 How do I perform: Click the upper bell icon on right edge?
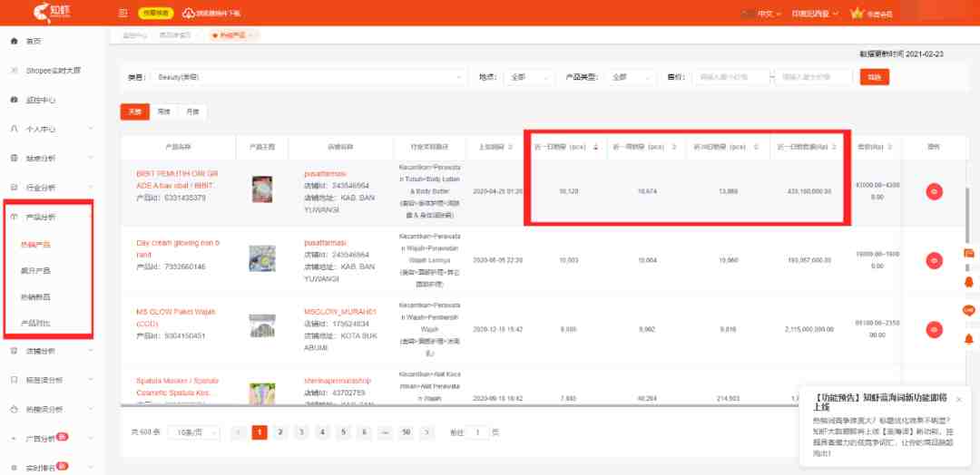point(969,283)
